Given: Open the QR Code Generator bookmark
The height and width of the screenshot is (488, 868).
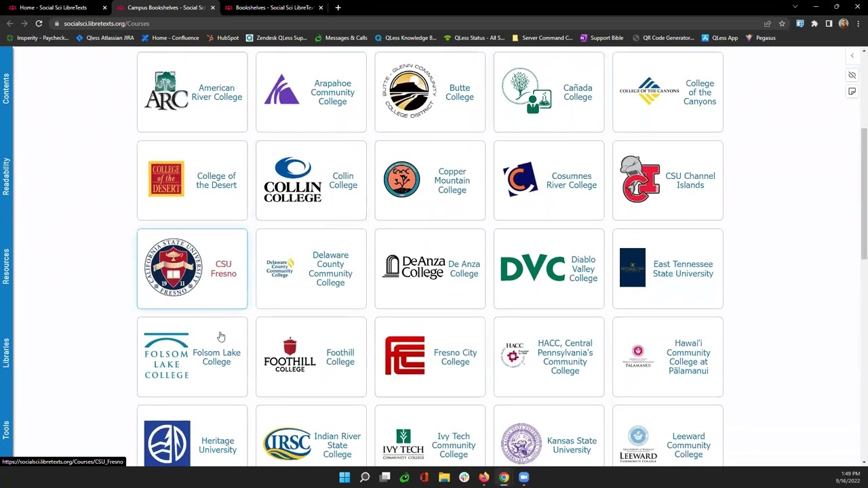Looking at the screenshot, I should tap(663, 38).
